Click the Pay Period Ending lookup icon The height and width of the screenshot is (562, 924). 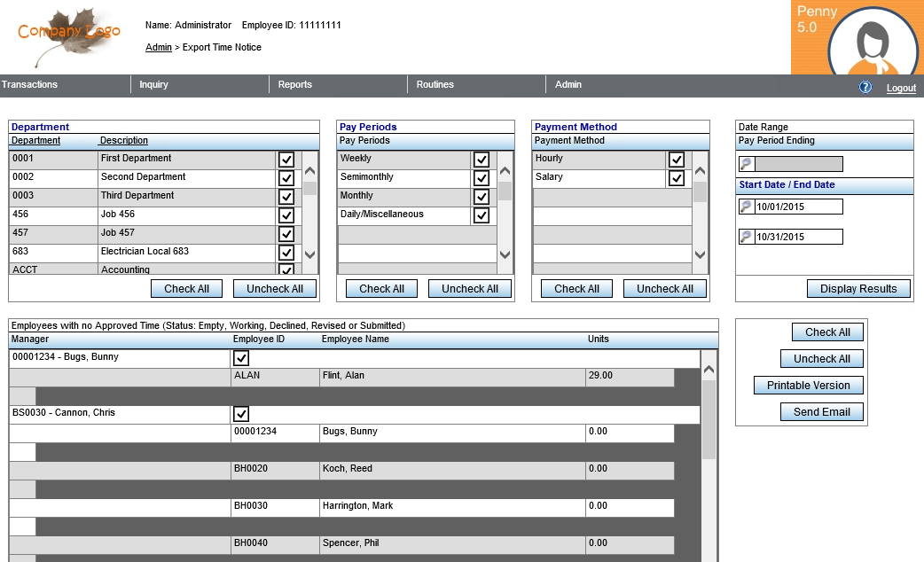746,164
